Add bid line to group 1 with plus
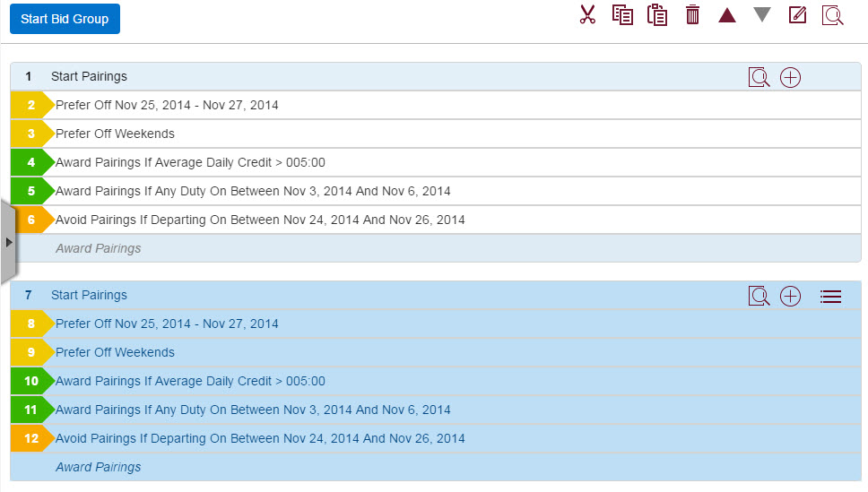Screen dimensions: 868x492 pos(791,77)
